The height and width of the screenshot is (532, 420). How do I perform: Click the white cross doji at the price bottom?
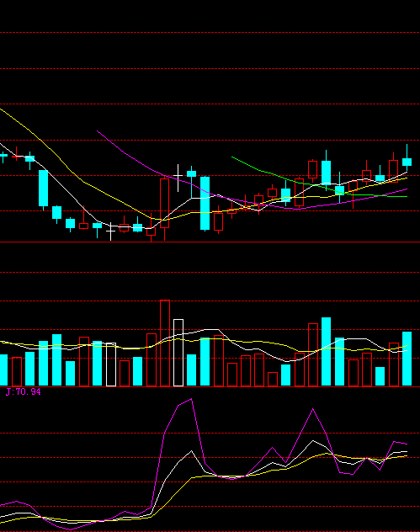click(110, 231)
